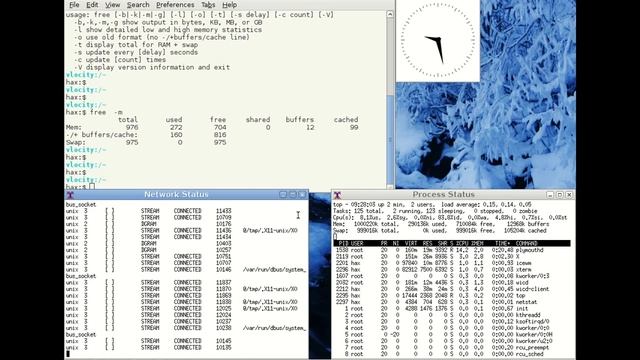640x360 pixels.
Task: Click the socket row with inode 10135
Action: tap(149, 348)
